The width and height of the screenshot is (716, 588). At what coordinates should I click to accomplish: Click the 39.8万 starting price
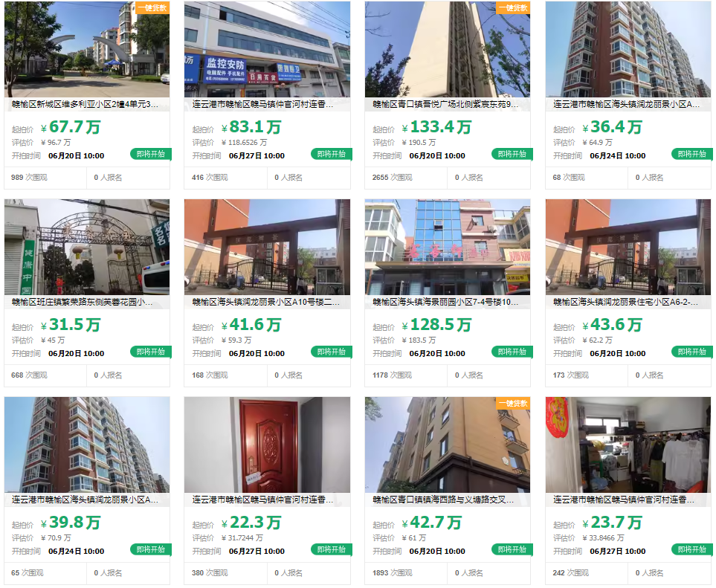(x=71, y=523)
